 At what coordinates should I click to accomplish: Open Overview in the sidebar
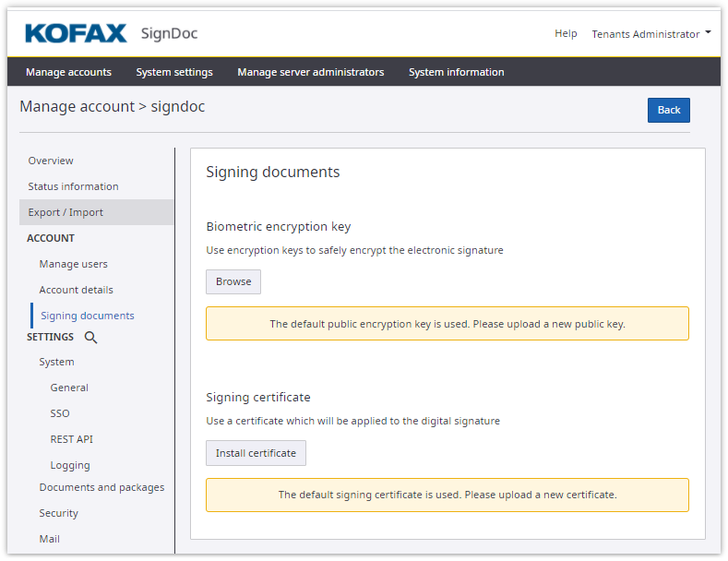click(x=51, y=161)
